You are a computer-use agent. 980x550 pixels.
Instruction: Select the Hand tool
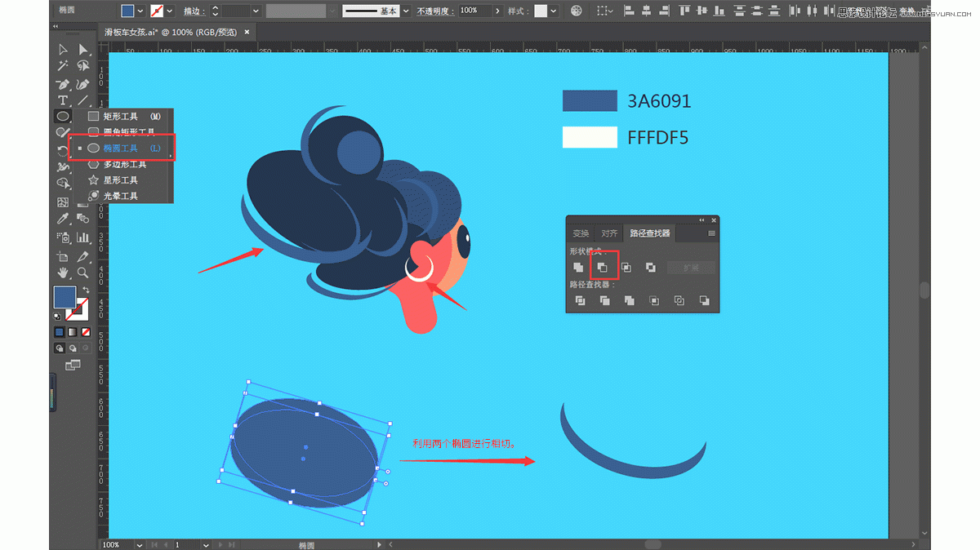pos(63,273)
